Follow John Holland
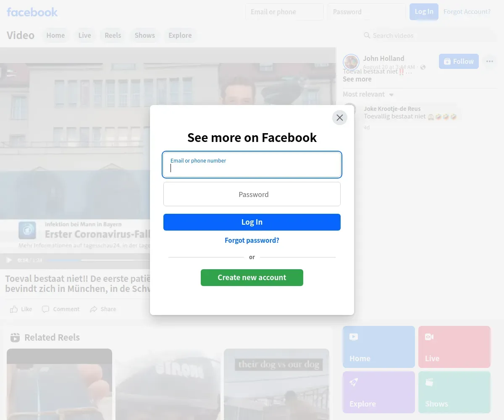 (459, 61)
